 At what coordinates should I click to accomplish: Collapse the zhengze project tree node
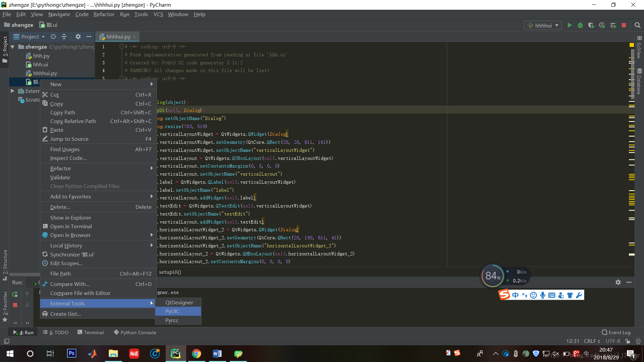[13, 47]
